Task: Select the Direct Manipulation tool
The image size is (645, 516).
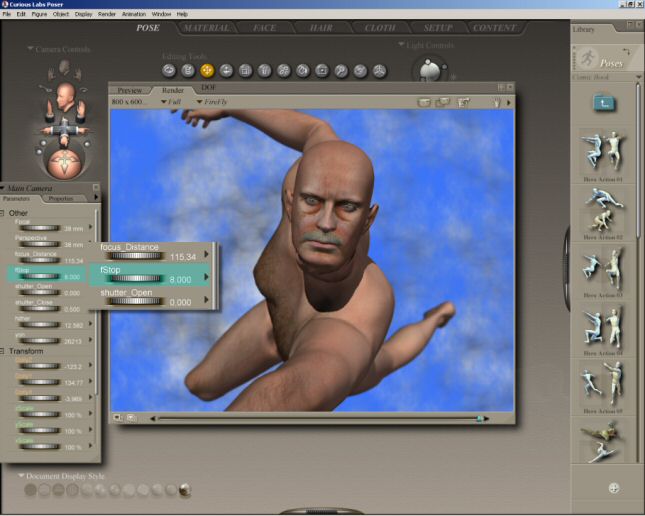Action: pyautogui.click(x=379, y=71)
